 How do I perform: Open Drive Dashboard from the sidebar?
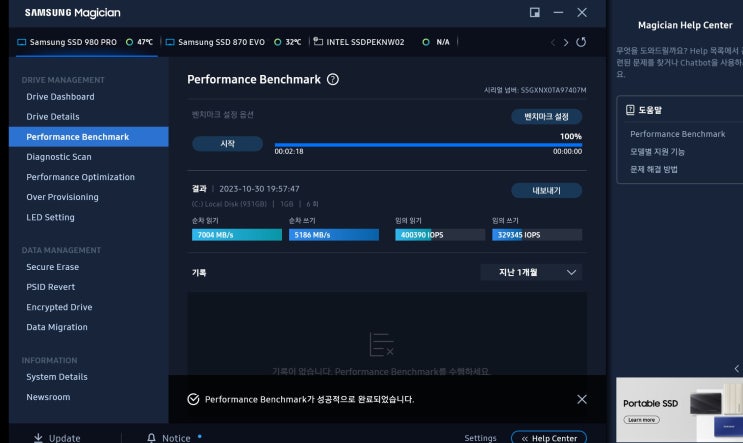pos(60,97)
